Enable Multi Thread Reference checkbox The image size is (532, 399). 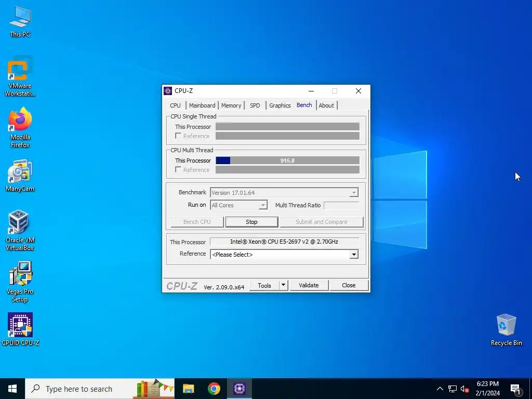coord(178,169)
